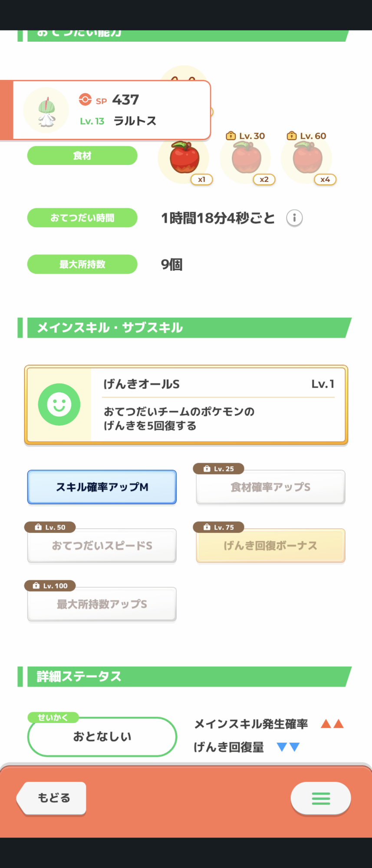Tap the green smiley main skill icon

(x=59, y=404)
